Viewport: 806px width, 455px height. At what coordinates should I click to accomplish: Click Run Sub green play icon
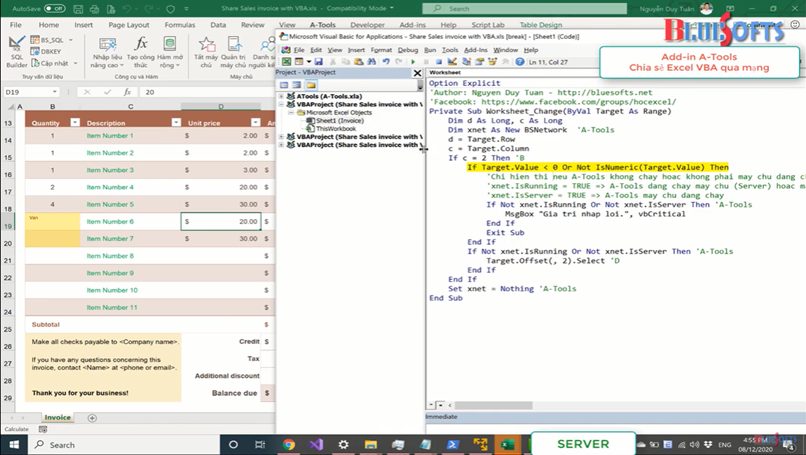pyautogui.click(x=413, y=62)
